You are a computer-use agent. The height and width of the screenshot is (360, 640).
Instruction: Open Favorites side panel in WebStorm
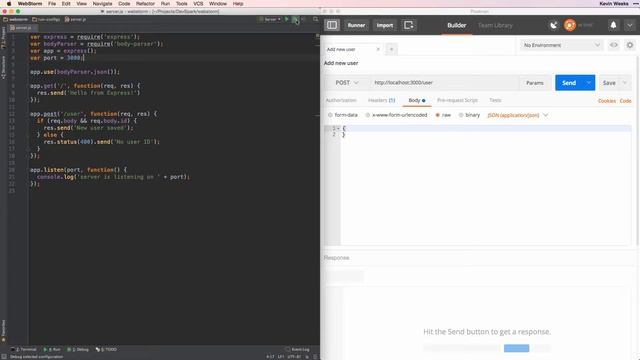point(3,331)
